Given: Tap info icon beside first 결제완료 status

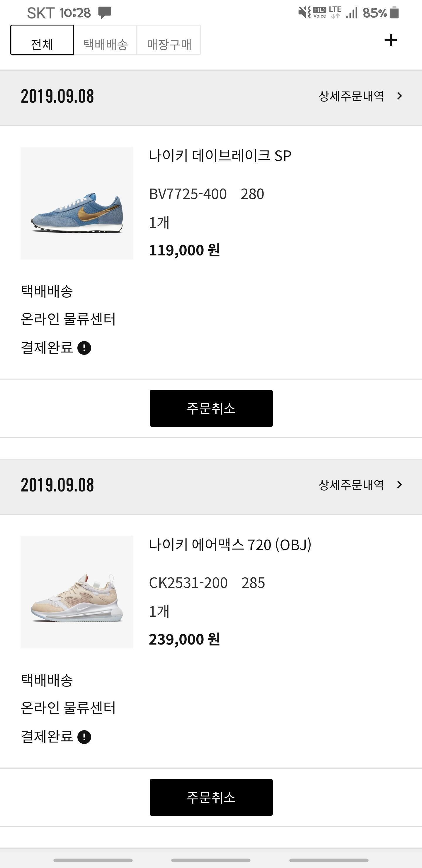Looking at the screenshot, I should tap(84, 348).
